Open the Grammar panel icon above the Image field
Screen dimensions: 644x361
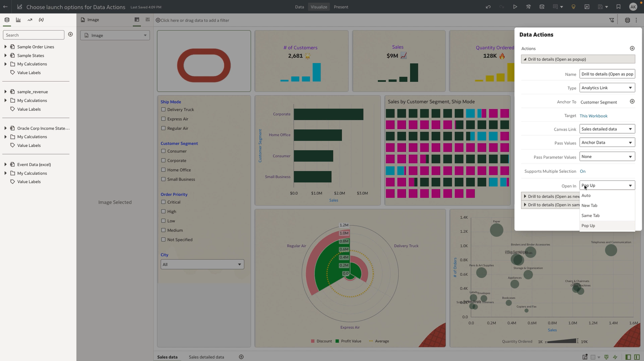[x=137, y=19]
